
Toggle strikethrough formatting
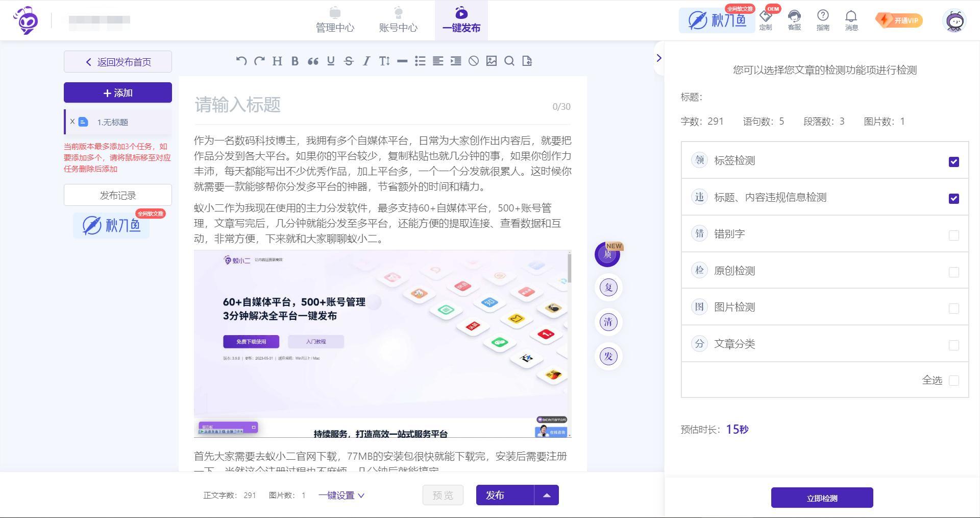click(x=349, y=61)
